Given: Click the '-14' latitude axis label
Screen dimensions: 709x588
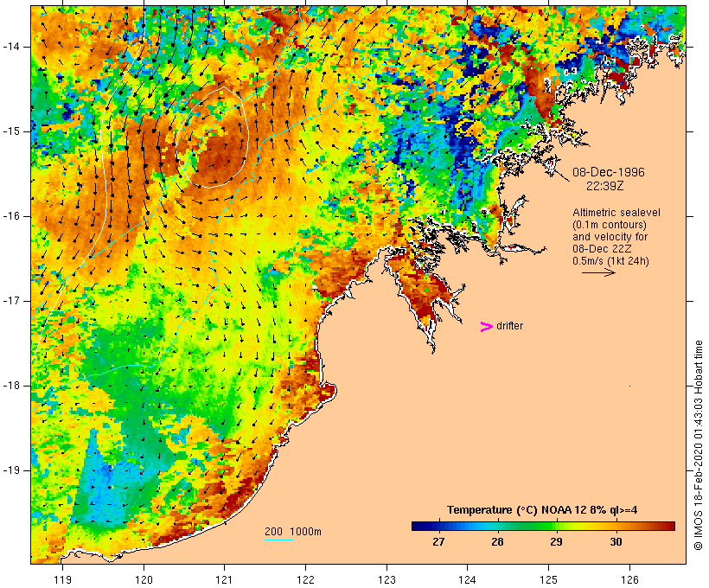Looking at the screenshot, I should [x=11, y=47].
